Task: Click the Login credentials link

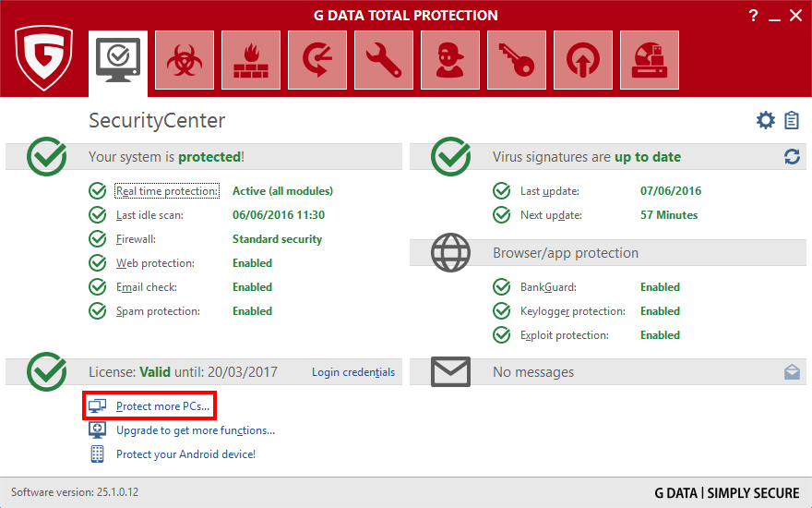Action: (x=353, y=371)
